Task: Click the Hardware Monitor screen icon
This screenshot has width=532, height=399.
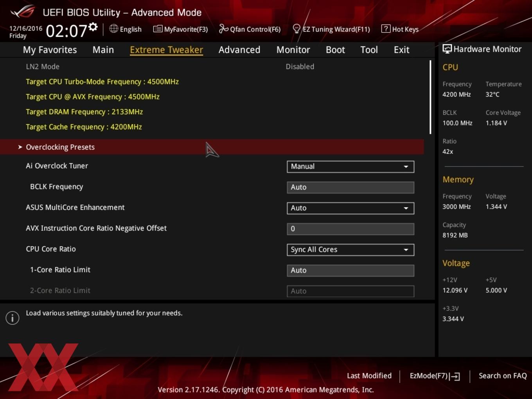Action: [447, 49]
